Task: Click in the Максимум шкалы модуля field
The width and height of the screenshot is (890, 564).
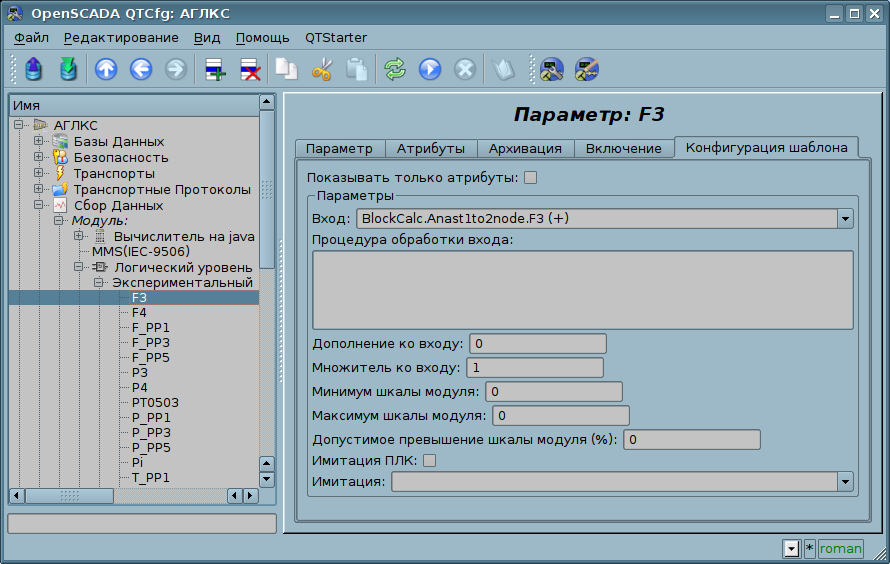Action: pos(561,416)
